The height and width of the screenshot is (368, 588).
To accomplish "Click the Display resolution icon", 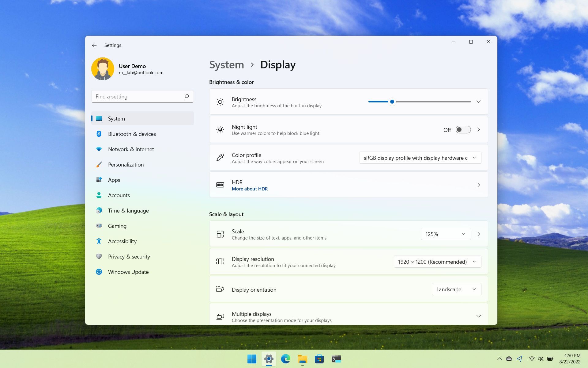I will pos(220,261).
